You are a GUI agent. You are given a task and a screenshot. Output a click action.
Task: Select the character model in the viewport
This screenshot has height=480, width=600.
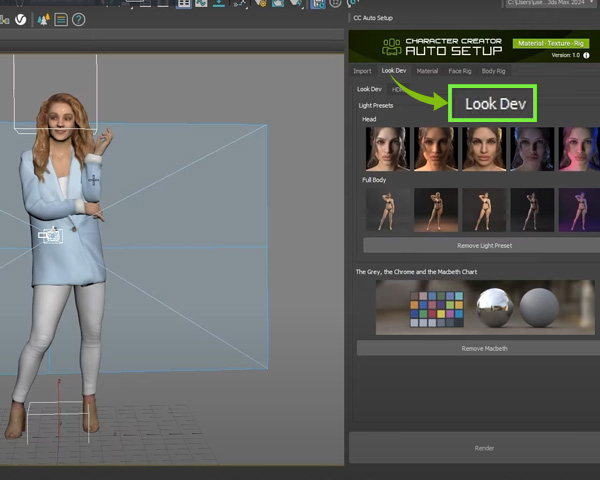click(61, 264)
